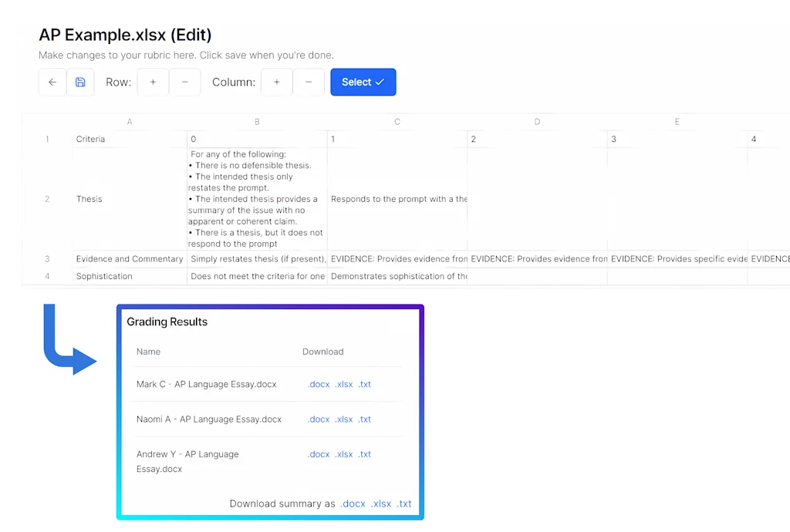Remove a column with the Column minus icon
Viewport: 790px width, 532px height.
pyautogui.click(x=309, y=82)
